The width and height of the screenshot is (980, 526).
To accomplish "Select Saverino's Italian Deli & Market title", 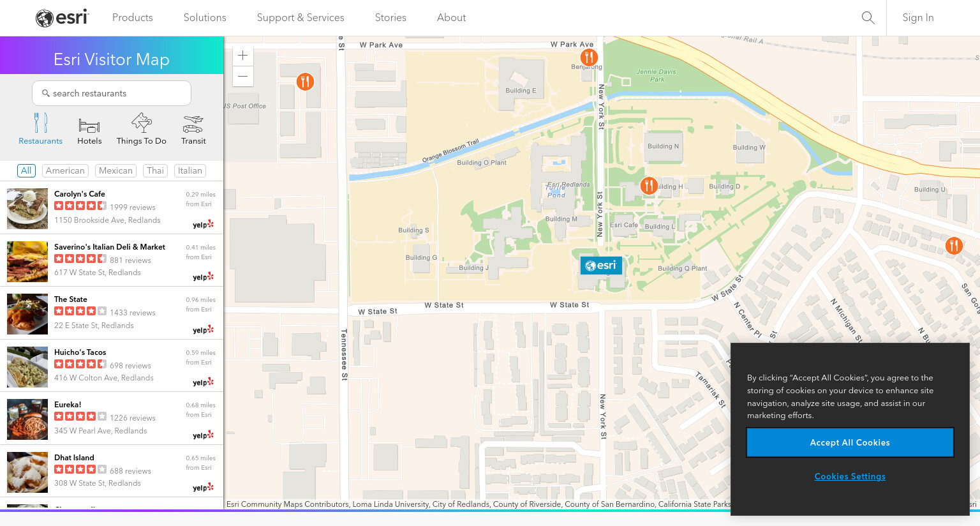I will coord(110,247).
